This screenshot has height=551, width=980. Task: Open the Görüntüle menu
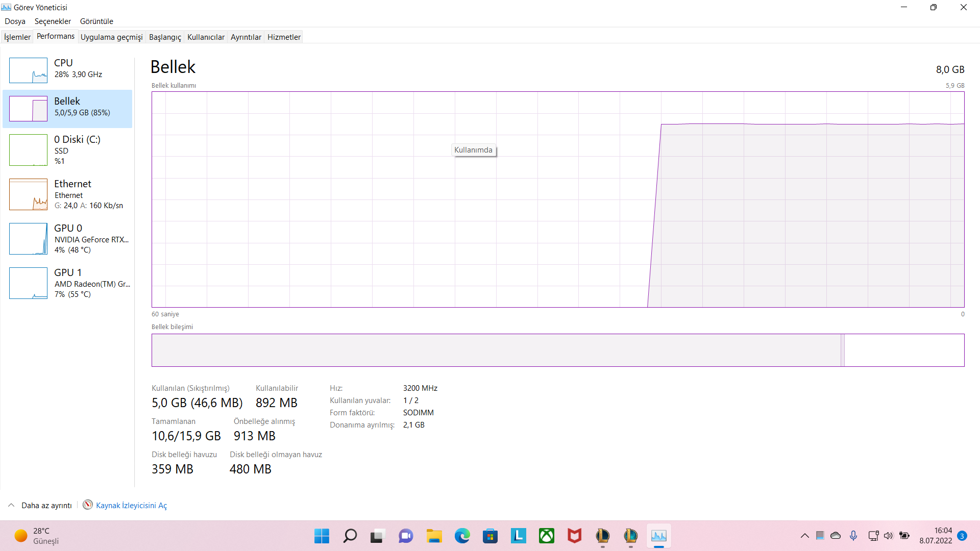pyautogui.click(x=96, y=21)
